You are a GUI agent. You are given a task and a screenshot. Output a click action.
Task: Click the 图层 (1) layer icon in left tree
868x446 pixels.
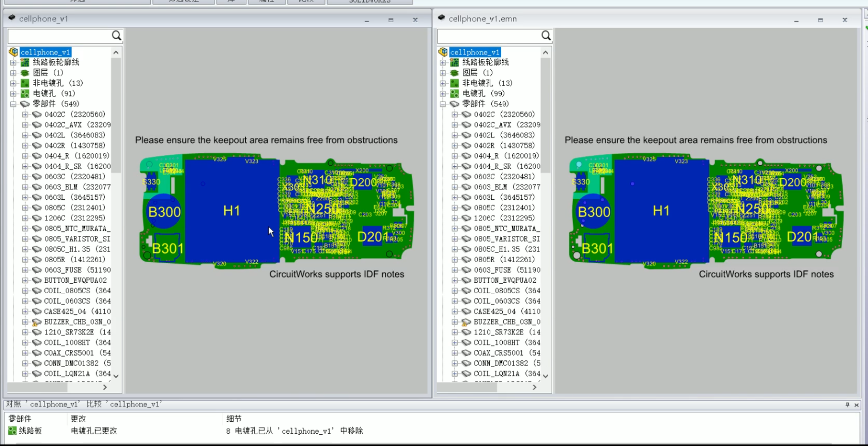click(x=25, y=73)
